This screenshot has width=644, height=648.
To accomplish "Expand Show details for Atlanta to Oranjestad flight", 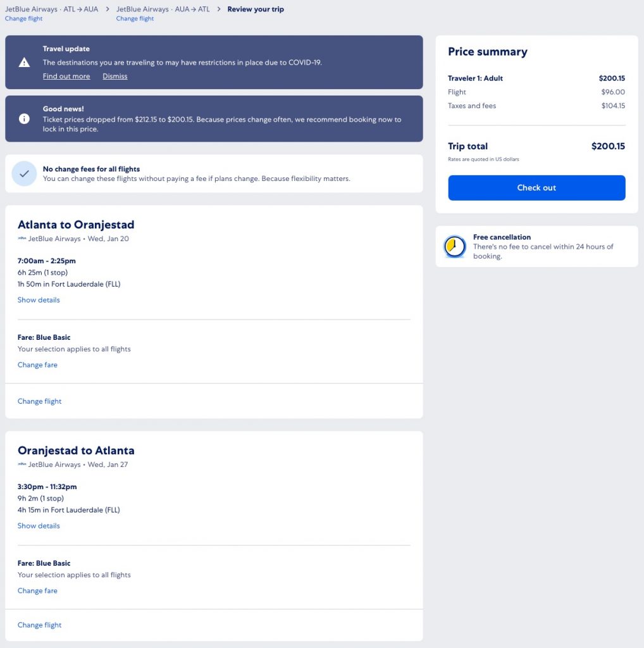I will pos(39,300).
